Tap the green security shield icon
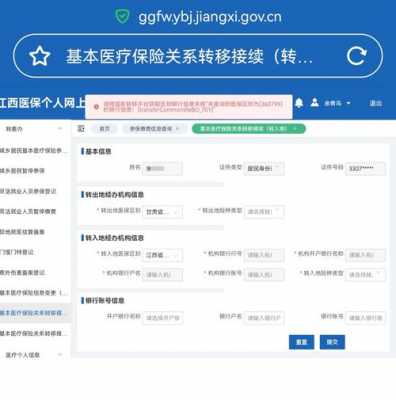This screenshot has height=400, width=396. click(x=122, y=16)
